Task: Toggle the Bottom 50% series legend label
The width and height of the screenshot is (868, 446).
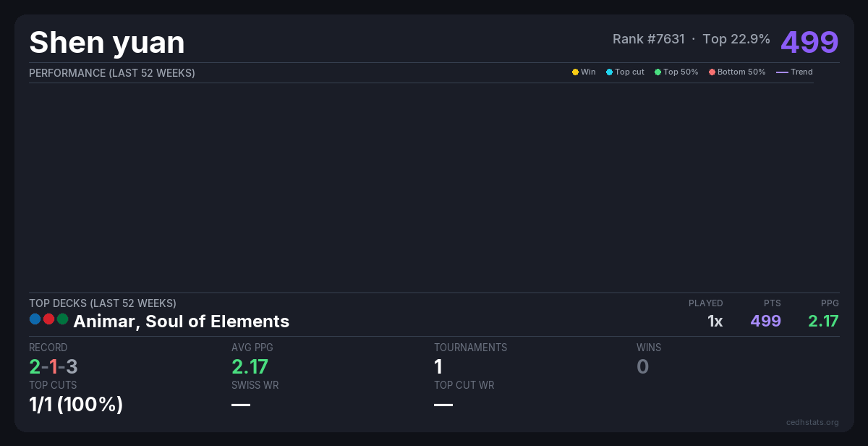Action: pos(741,72)
